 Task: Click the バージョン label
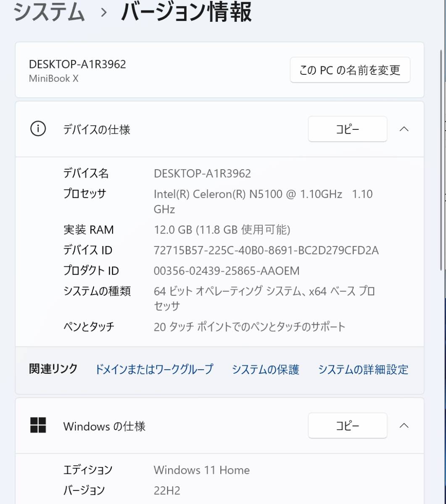point(84,491)
